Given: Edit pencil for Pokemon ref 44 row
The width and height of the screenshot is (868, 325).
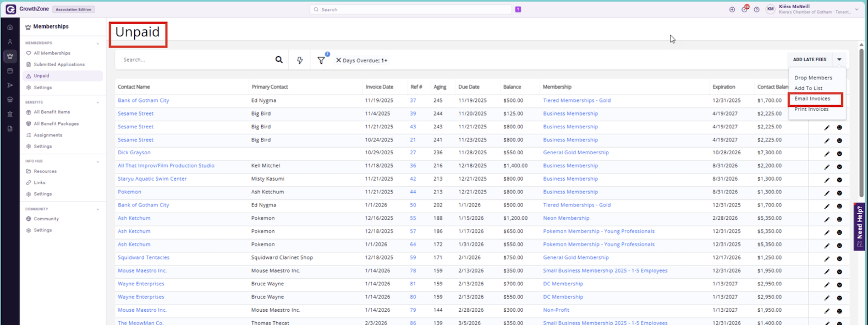Looking at the screenshot, I should pyautogui.click(x=827, y=193).
